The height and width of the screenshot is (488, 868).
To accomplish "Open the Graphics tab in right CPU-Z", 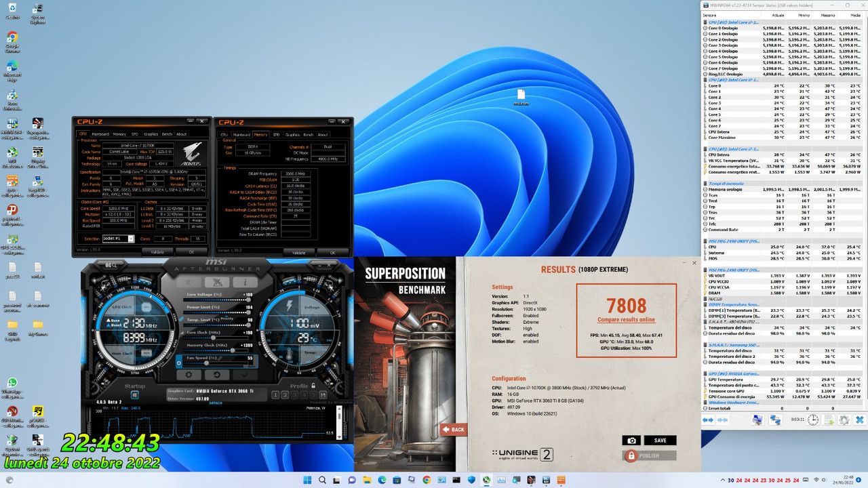I will point(292,135).
